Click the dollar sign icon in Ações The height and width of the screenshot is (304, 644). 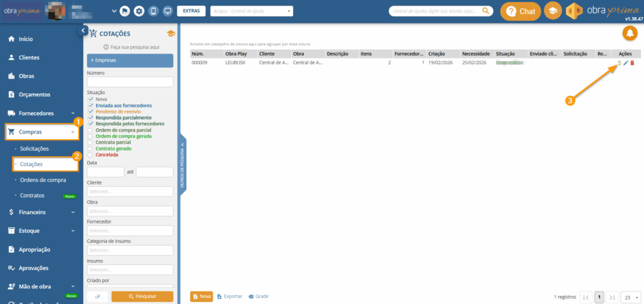coord(619,63)
